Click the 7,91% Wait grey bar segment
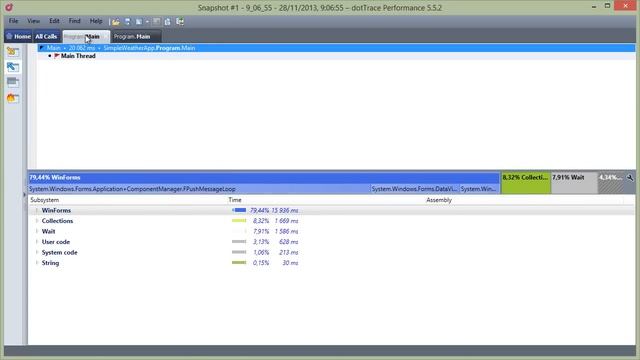The width and height of the screenshot is (640, 360). click(574, 183)
